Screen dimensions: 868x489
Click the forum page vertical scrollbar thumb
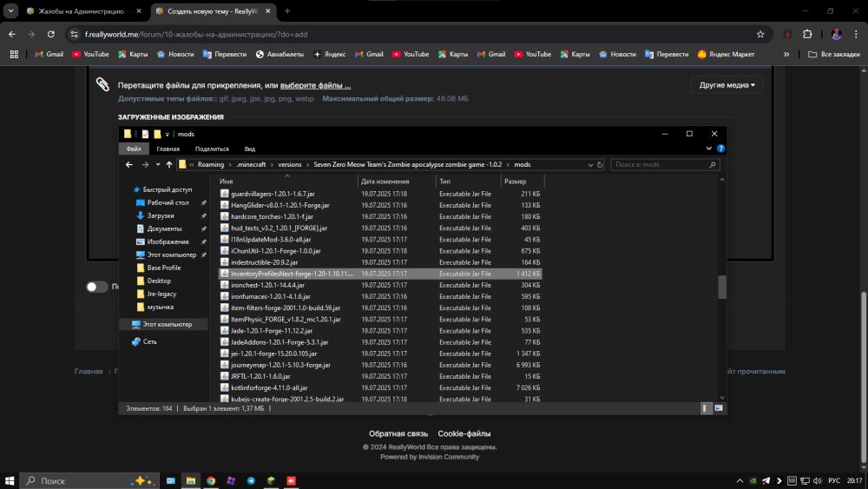864,377
